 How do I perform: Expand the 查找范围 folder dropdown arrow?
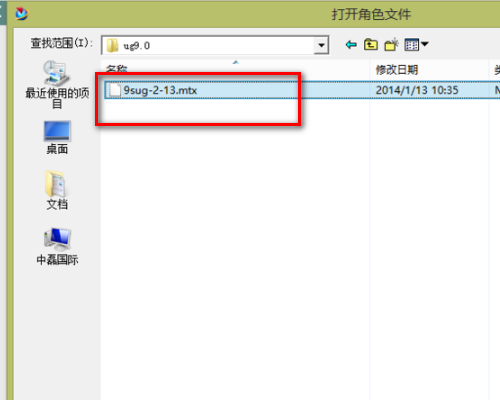321,45
